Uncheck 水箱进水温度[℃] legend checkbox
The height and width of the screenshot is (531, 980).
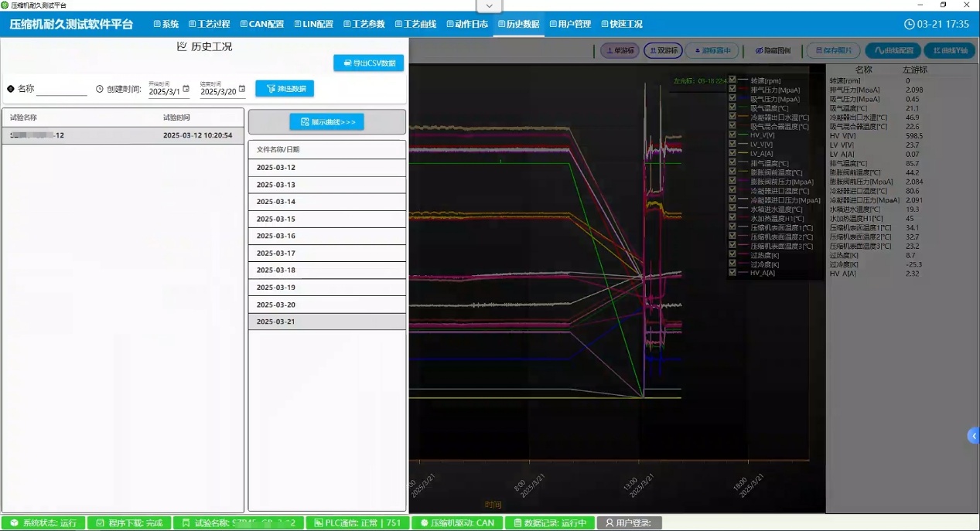(x=732, y=209)
